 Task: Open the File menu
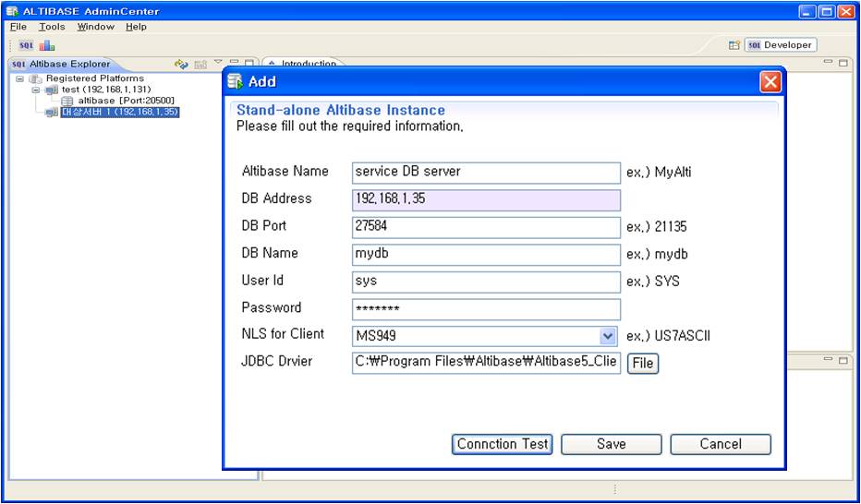18,27
